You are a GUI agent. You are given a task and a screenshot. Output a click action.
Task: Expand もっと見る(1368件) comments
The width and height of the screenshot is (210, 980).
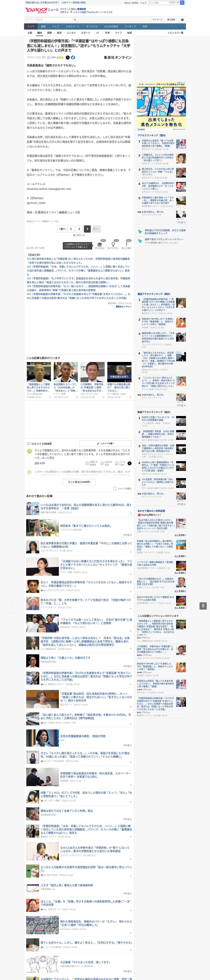79,482
